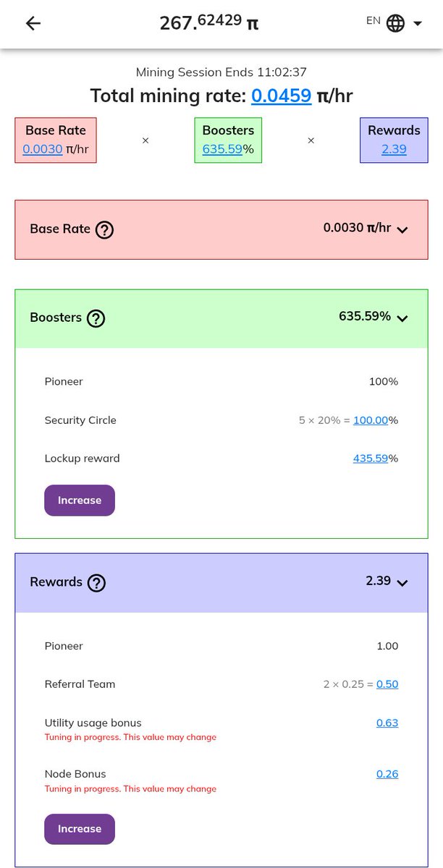The width and height of the screenshot is (443, 868).
Task: Open Utility usage bonus 0.63 link
Action: pos(387,723)
